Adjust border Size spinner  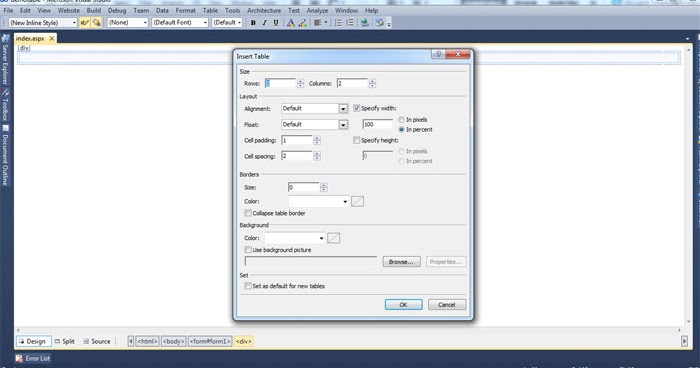coord(324,187)
